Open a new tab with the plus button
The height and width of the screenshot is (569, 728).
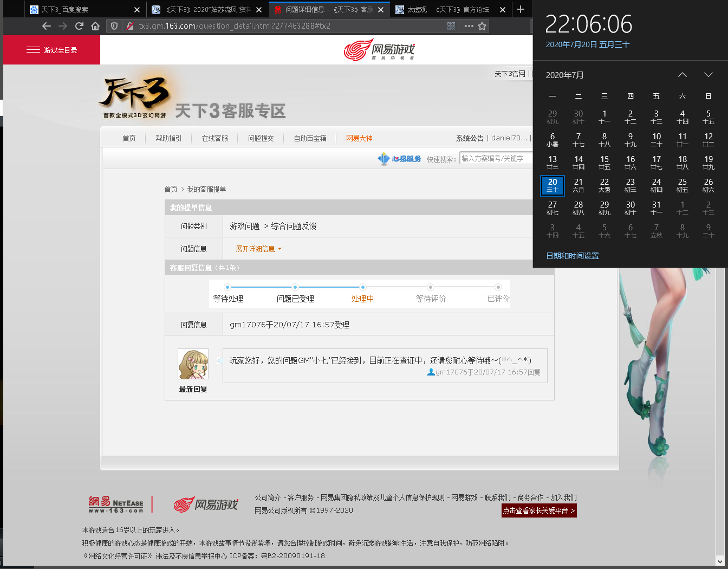pos(521,9)
